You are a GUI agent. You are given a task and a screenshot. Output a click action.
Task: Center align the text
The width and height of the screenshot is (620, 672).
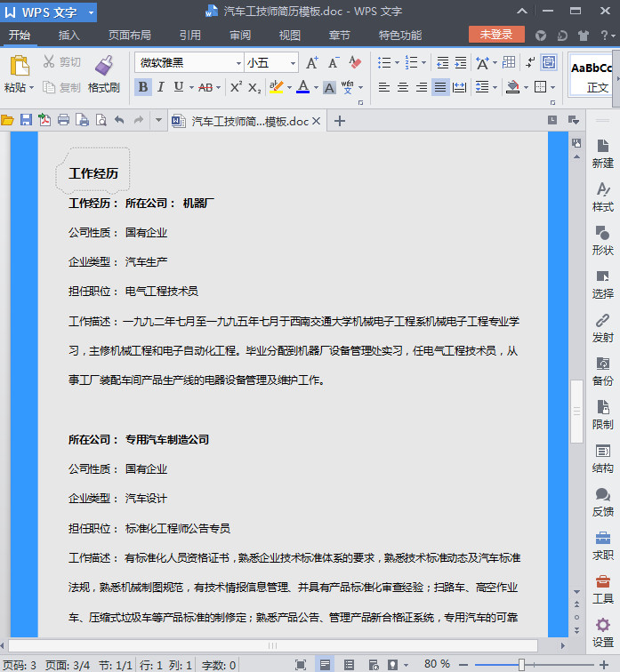[x=403, y=87]
